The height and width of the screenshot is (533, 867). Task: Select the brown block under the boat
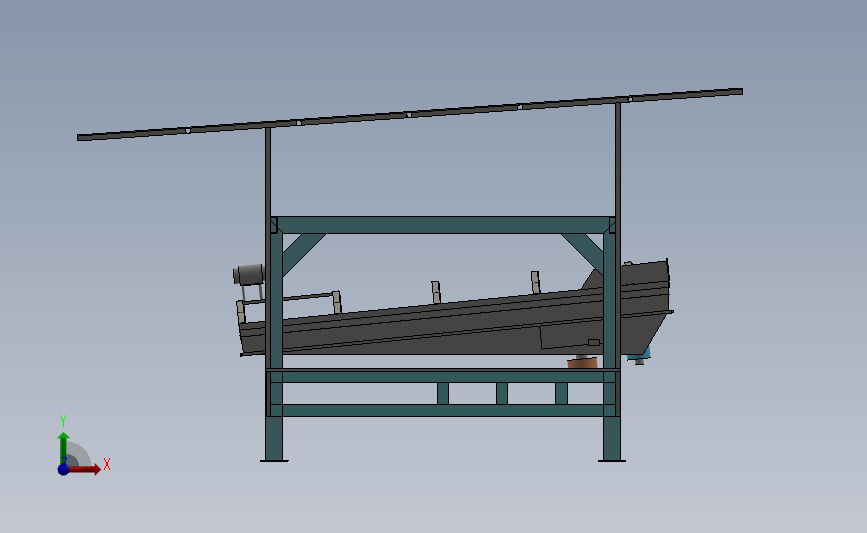coord(582,363)
